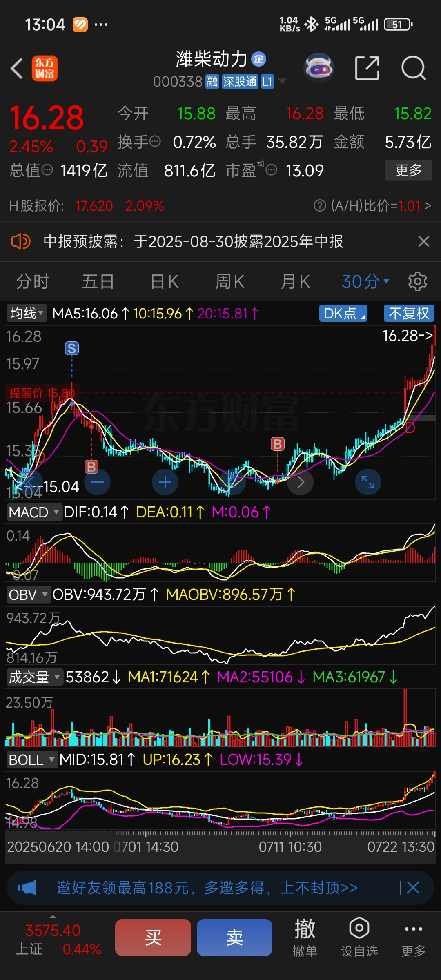Tap the H股报价 17.620 quote
441x980 pixels.
[87, 205]
